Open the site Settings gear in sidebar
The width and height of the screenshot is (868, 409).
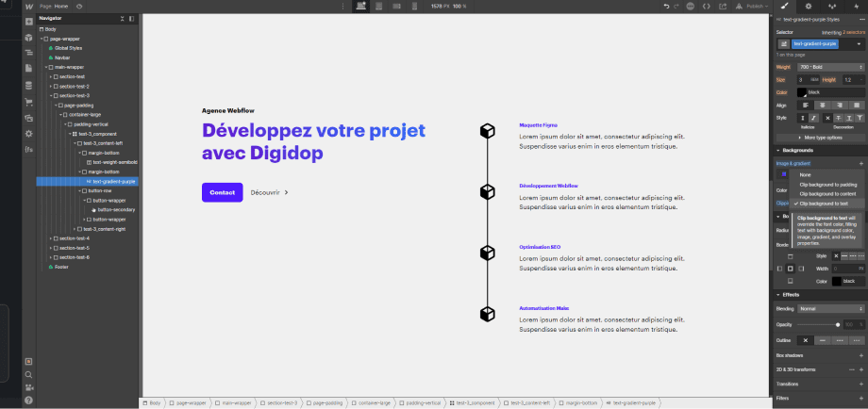click(29, 134)
